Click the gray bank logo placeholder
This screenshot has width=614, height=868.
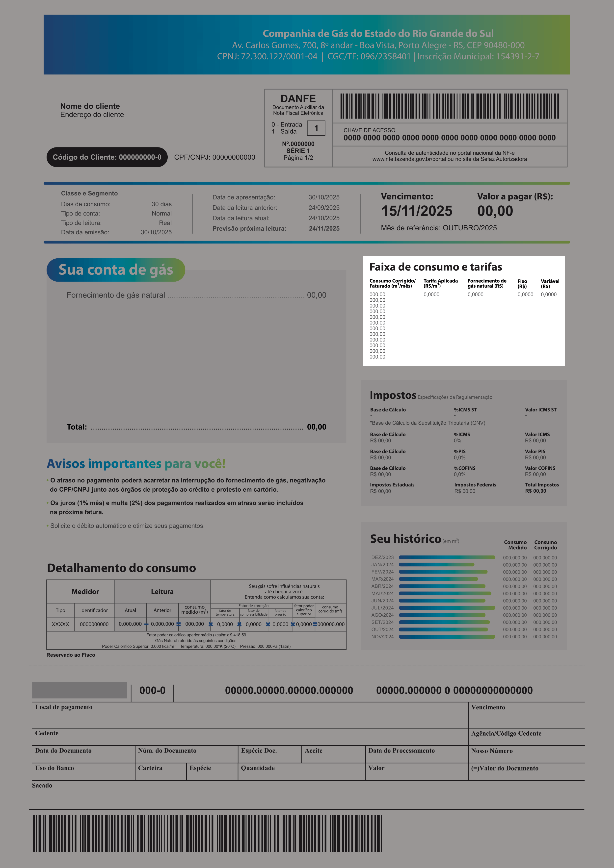(x=80, y=690)
